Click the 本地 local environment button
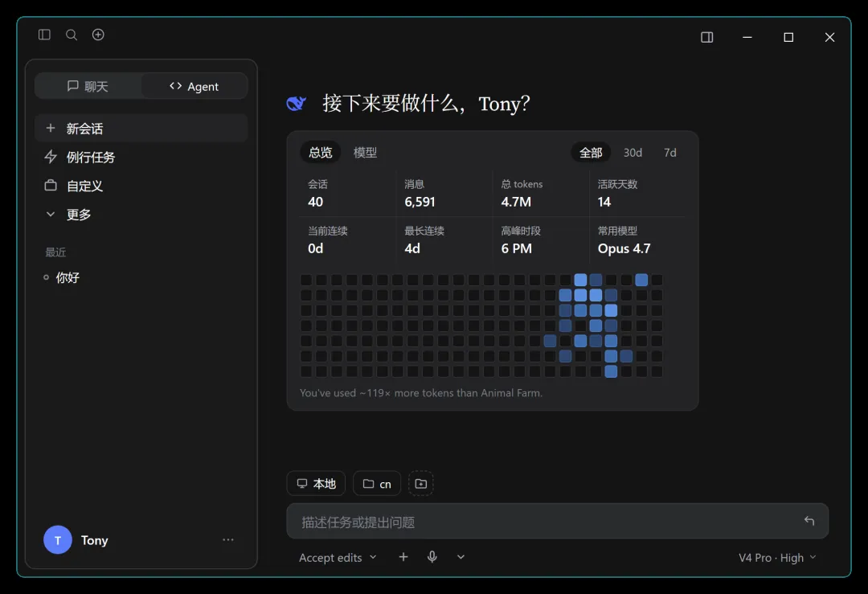Screen dimensions: 868x594 click(x=316, y=484)
